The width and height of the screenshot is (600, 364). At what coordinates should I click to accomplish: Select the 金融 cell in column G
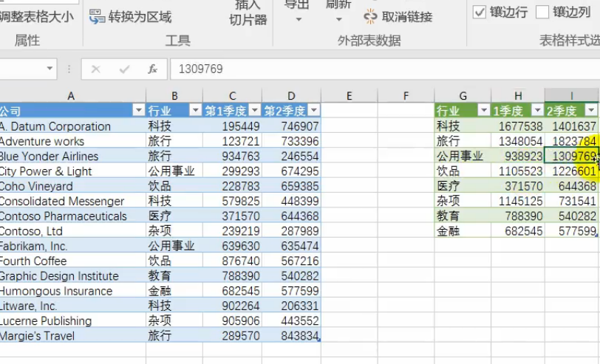click(463, 231)
